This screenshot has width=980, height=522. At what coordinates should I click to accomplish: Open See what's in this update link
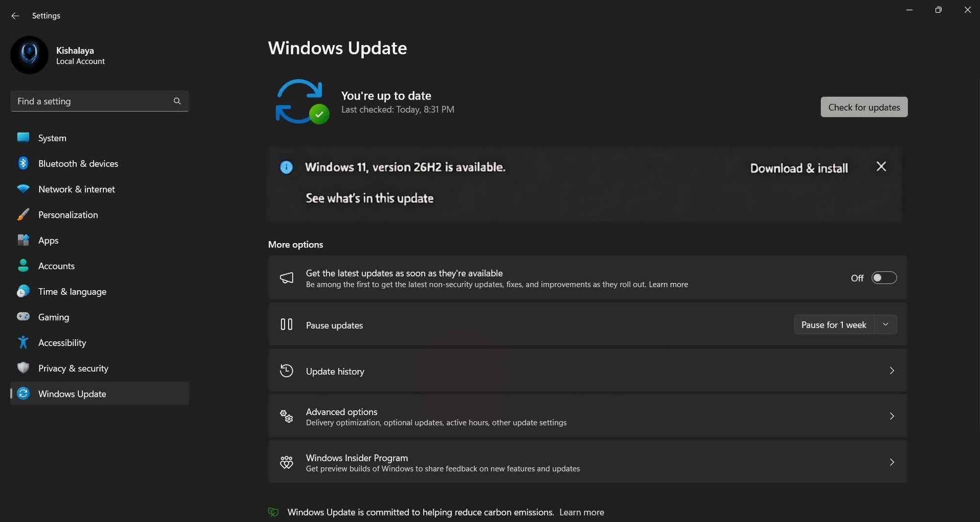click(x=369, y=198)
